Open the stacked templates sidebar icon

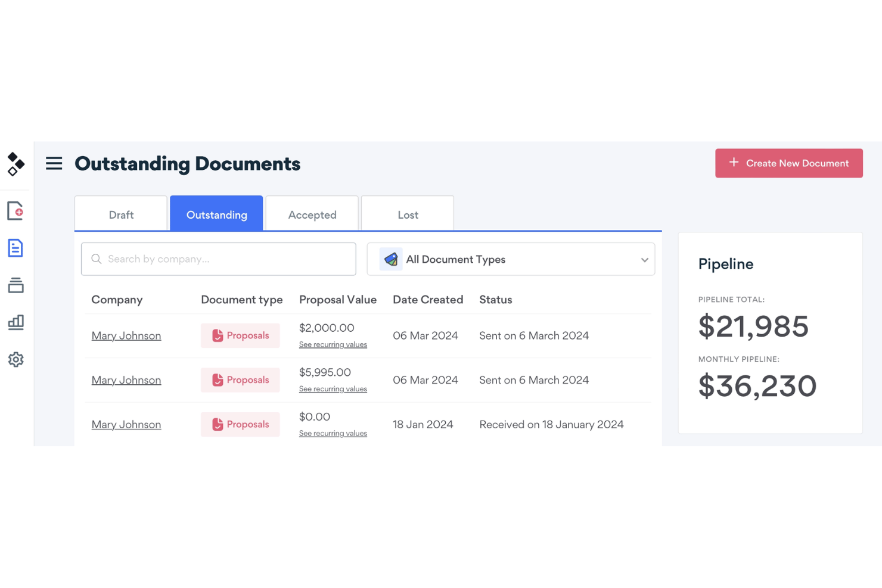pos(16,285)
